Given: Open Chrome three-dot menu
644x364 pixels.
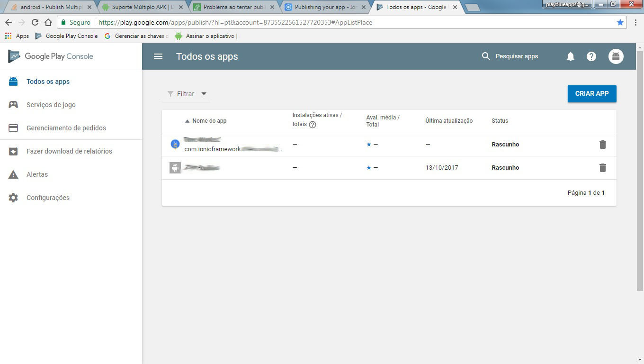Looking at the screenshot, I should click(x=635, y=22).
